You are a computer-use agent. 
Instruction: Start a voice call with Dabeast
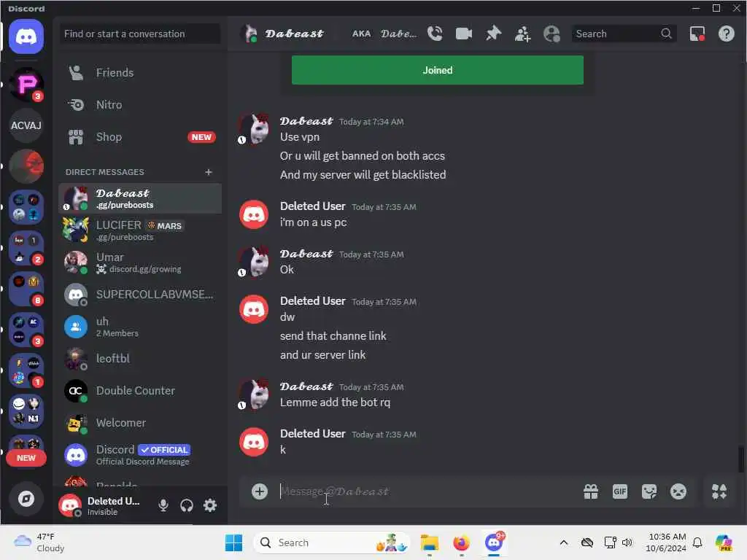click(x=435, y=34)
